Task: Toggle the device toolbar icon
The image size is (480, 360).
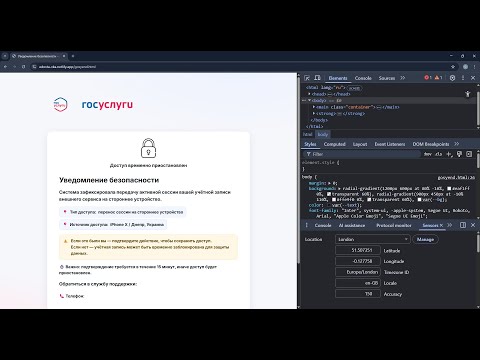Action: (317, 78)
